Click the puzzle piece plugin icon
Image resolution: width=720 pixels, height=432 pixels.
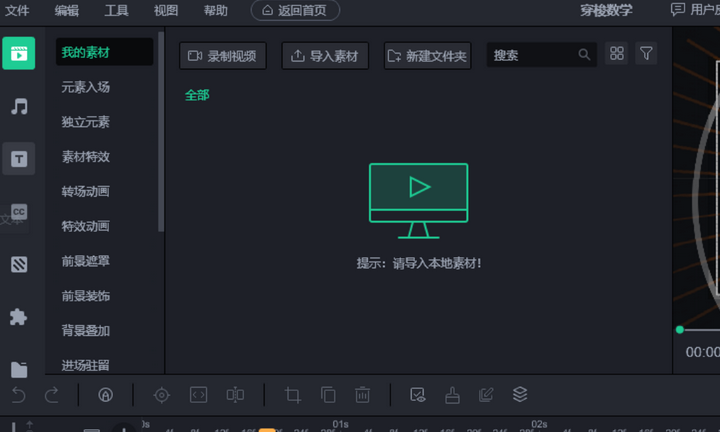click(19, 317)
